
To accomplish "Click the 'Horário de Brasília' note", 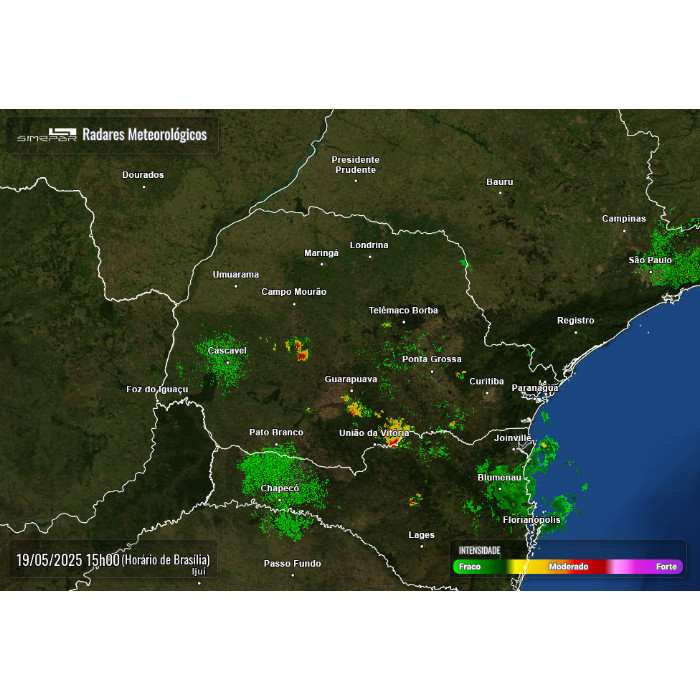I will (165, 560).
